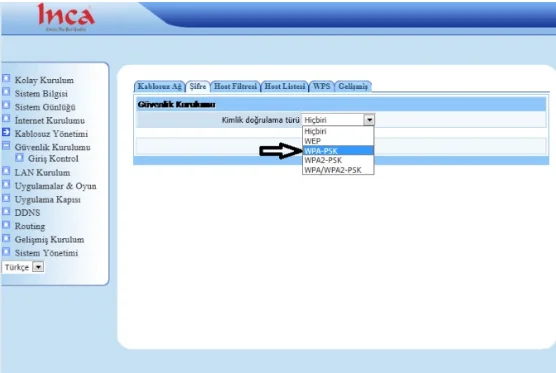This screenshot has height=373, width=556.
Task: Open the Türkçe language dropdown
Action: (23, 267)
